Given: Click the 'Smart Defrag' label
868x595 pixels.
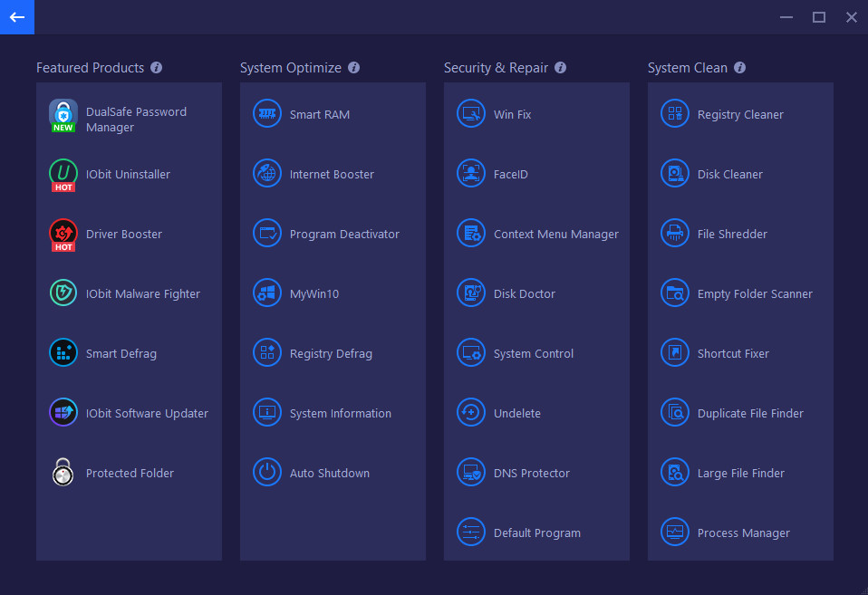Looking at the screenshot, I should [x=121, y=354].
